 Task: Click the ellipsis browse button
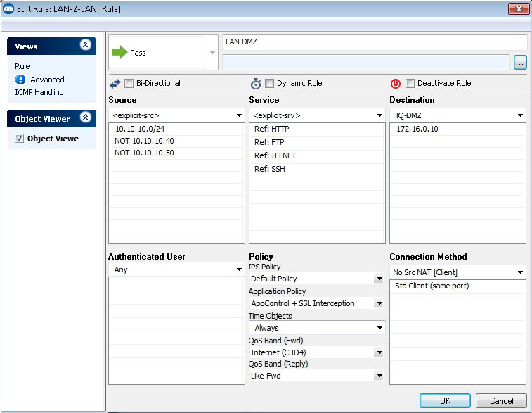pyautogui.click(x=520, y=63)
